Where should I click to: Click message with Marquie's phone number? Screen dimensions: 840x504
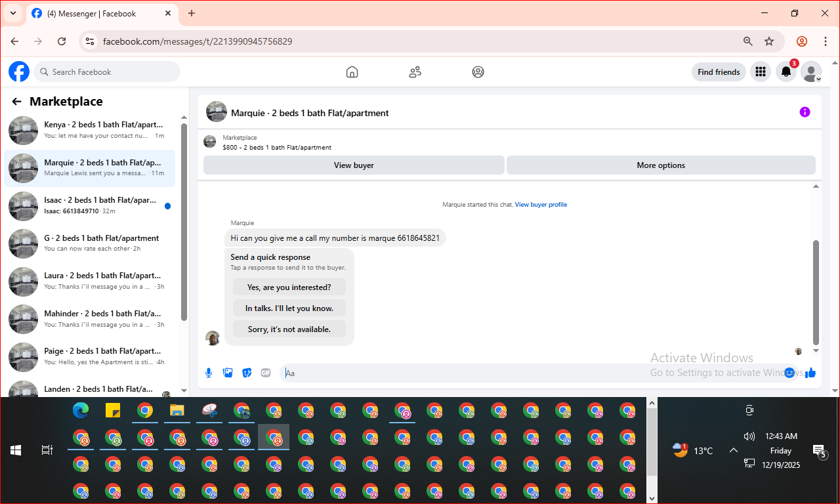pyautogui.click(x=335, y=238)
